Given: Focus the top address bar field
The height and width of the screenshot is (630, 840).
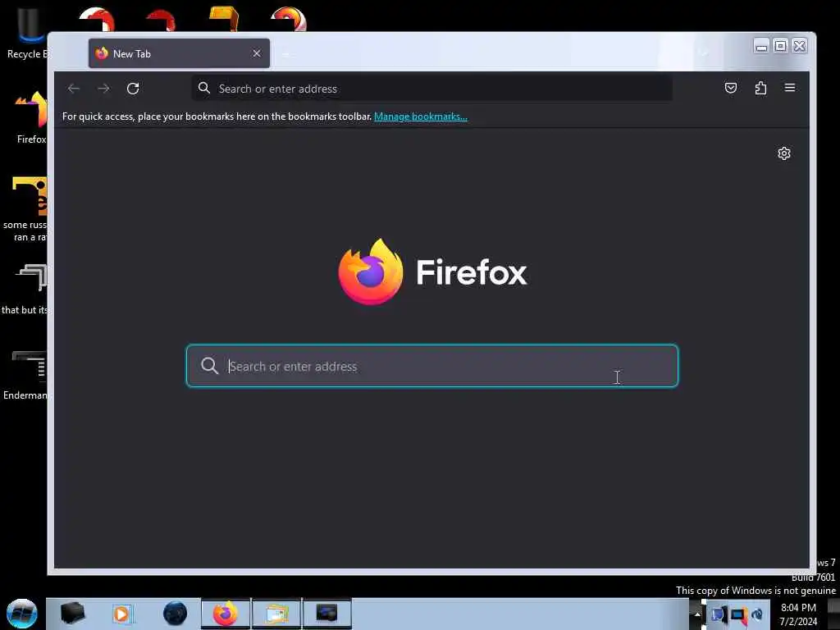Looking at the screenshot, I should (x=431, y=89).
